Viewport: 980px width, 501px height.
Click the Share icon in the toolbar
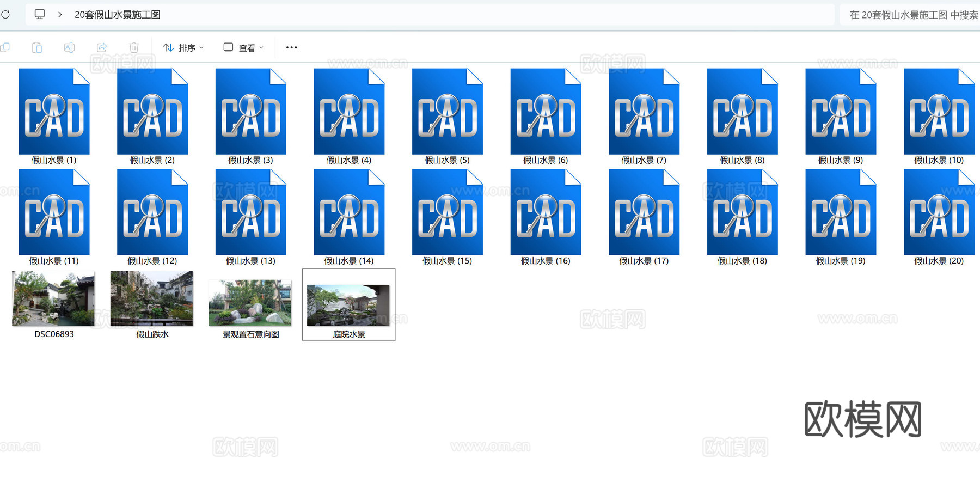tap(102, 47)
